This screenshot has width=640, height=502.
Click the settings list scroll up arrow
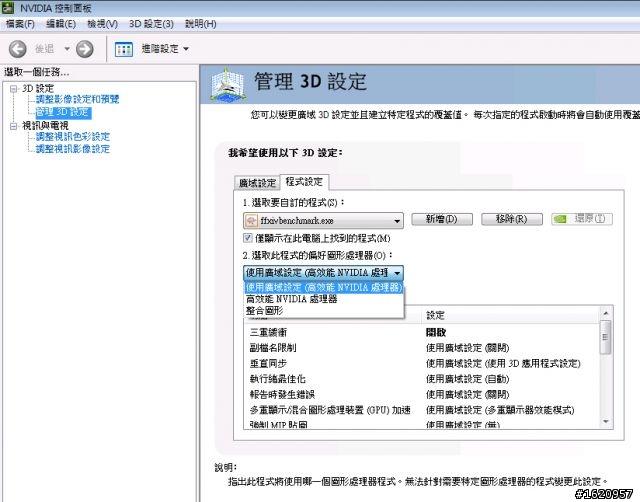[x=606, y=313]
